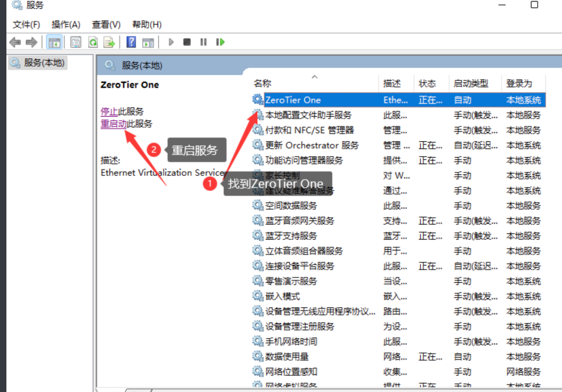Select the 设备管理无线应用程序协议 row
The height and width of the screenshot is (392, 562).
point(398,311)
